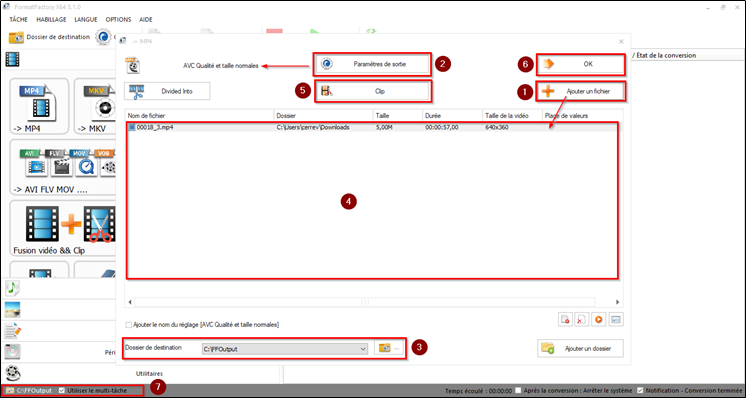
Task: Open the document category icon in sidebar
Action: tap(12, 330)
